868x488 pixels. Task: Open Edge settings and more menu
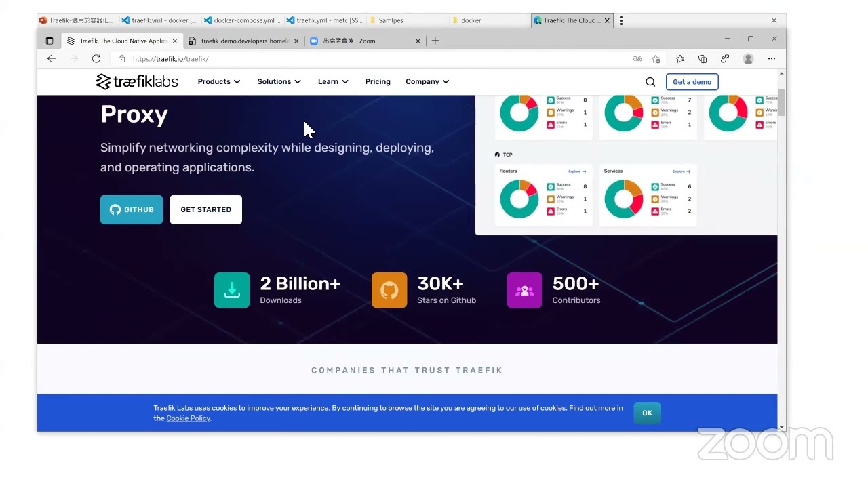click(x=772, y=59)
